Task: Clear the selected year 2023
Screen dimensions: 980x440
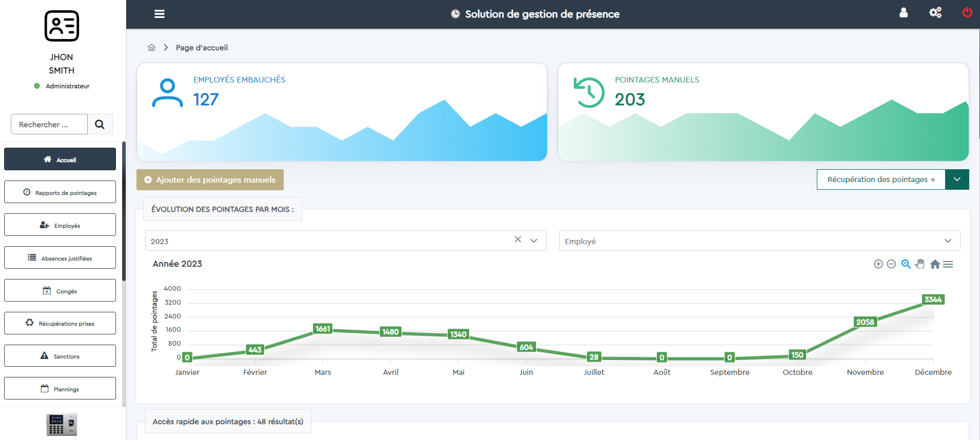Action: [518, 239]
